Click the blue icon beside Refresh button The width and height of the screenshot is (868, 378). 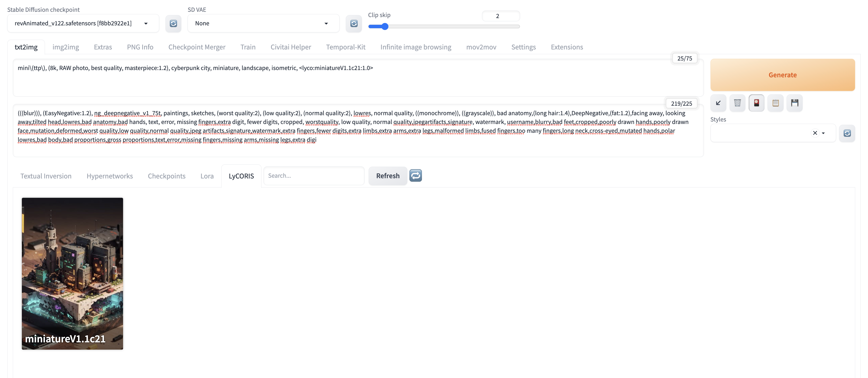coord(415,175)
